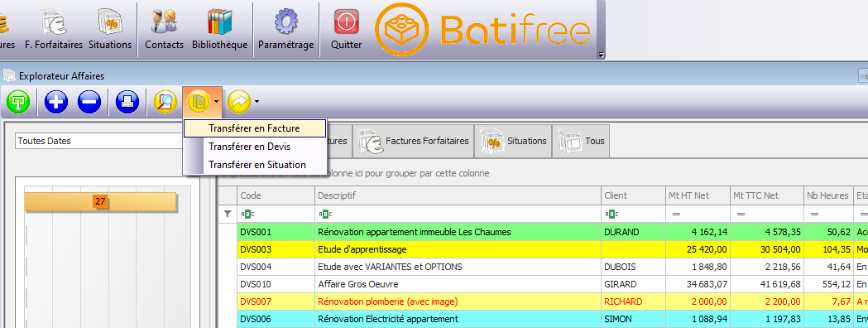Sort by the Descriptif column header
The width and height of the screenshot is (868, 328).
[x=458, y=195]
